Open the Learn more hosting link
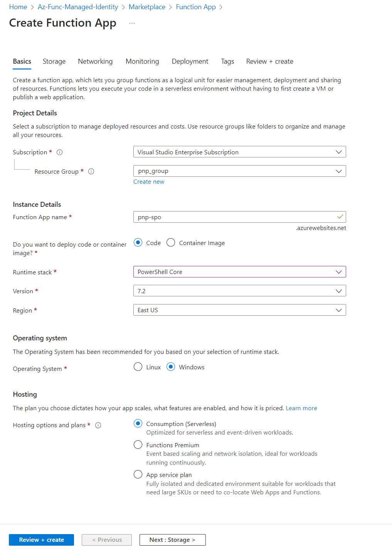392x553 pixels. [x=301, y=408]
